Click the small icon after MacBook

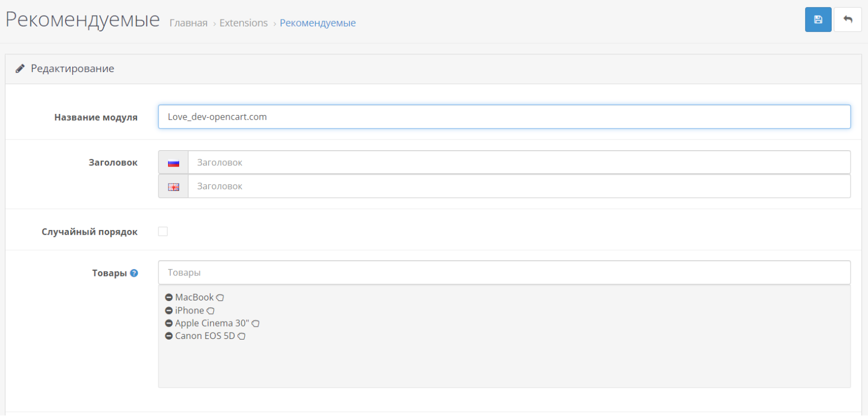pyautogui.click(x=220, y=298)
